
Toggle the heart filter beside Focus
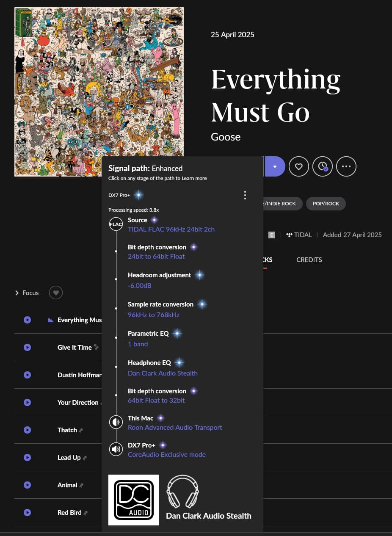tap(56, 293)
